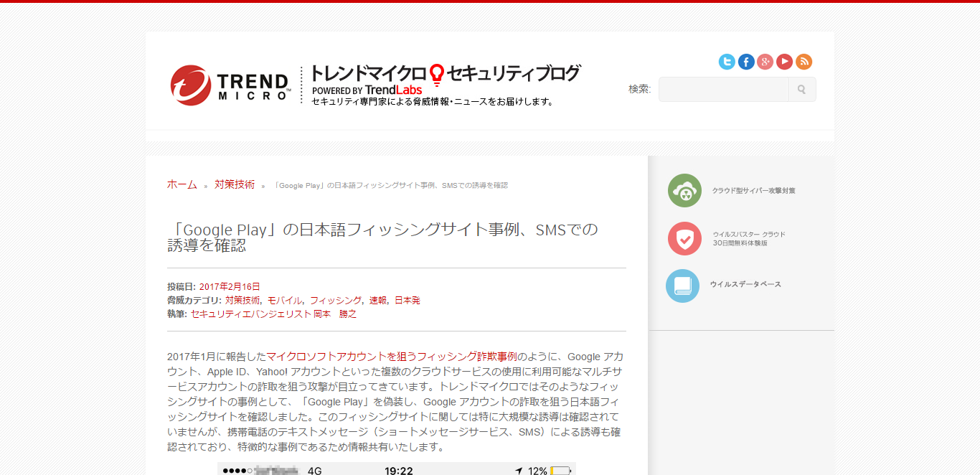
Task: Click into the 検索 search field
Action: pos(723,90)
